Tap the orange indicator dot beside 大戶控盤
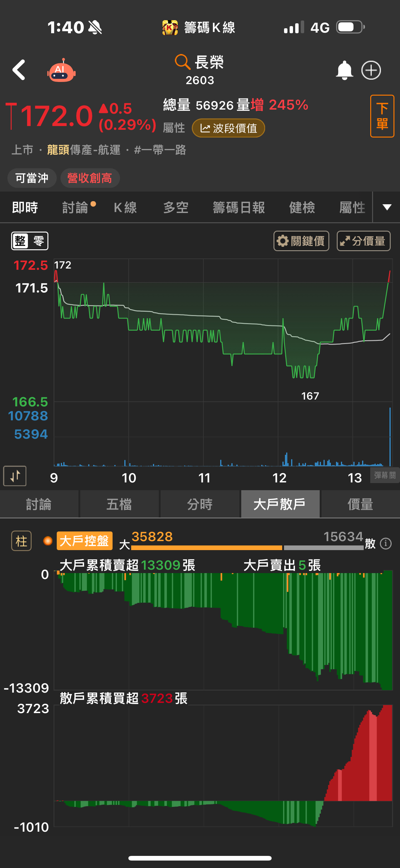 [x=48, y=541]
